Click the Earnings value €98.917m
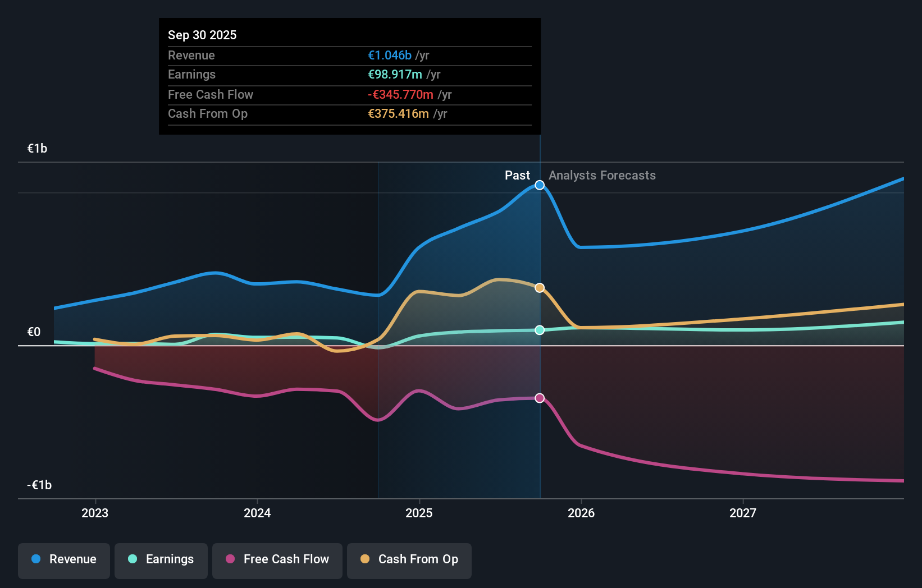The width and height of the screenshot is (922, 588). (x=394, y=74)
